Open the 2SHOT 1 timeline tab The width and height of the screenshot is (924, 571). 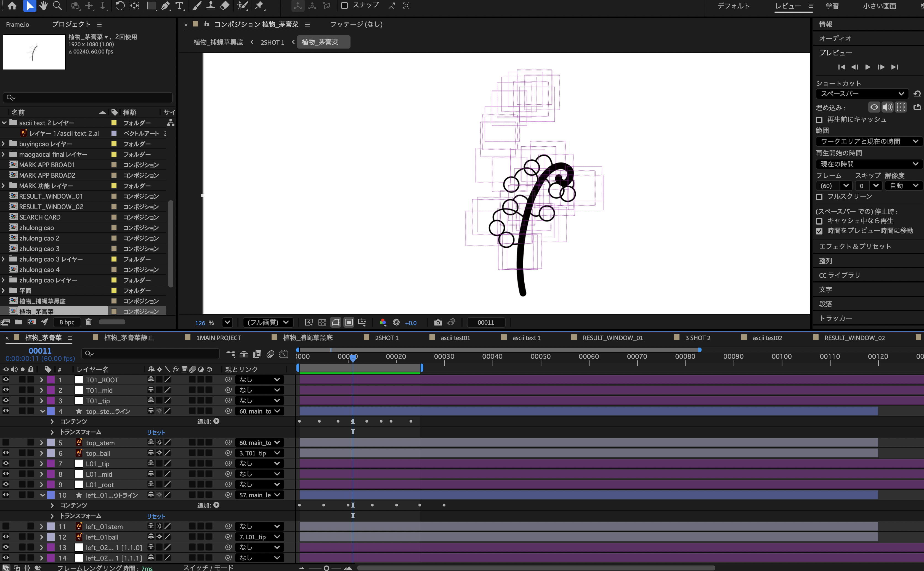(x=386, y=338)
